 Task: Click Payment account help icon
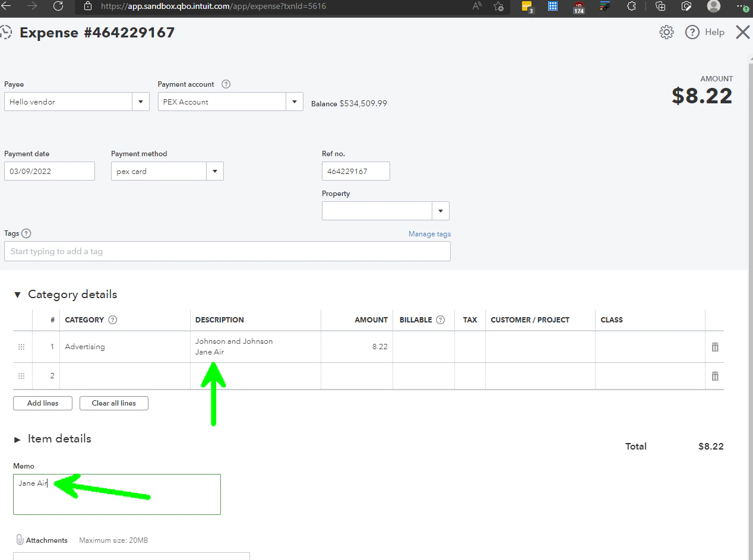click(x=226, y=84)
